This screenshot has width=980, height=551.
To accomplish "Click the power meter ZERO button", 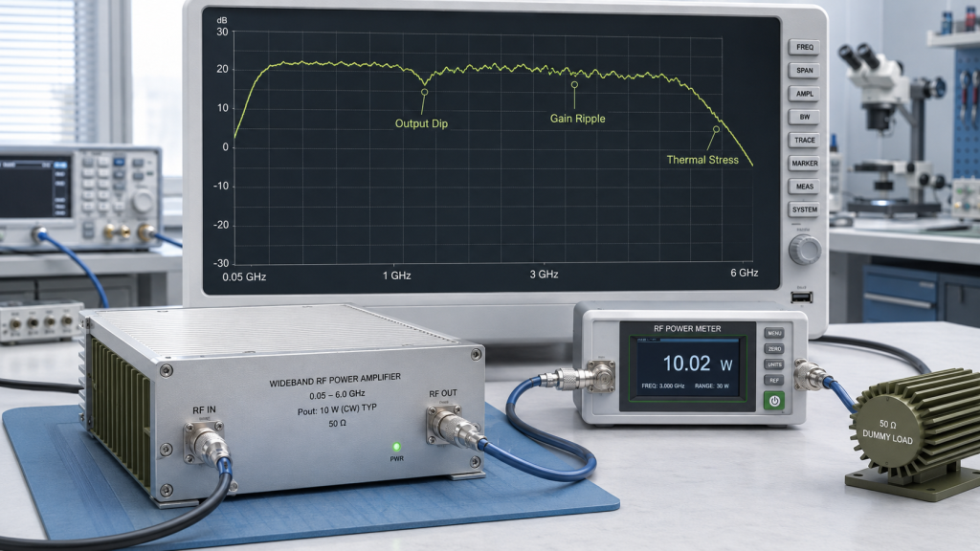I will 773,348.
